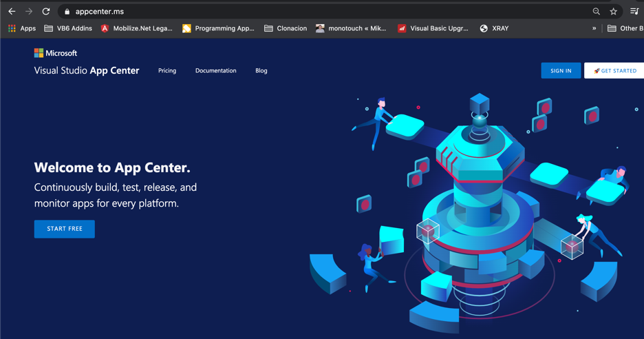Click the SIGN IN button
Image resolution: width=644 pixels, height=339 pixels.
pyautogui.click(x=561, y=71)
